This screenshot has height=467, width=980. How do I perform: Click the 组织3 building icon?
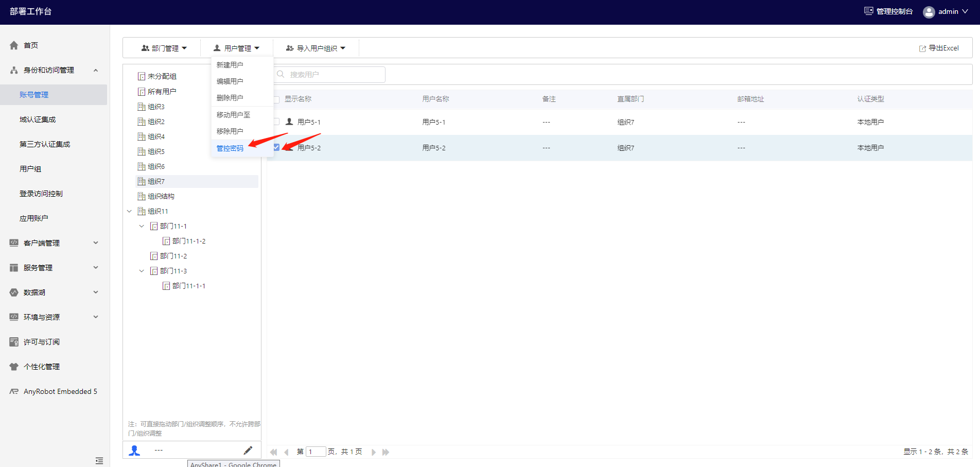(x=142, y=107)
